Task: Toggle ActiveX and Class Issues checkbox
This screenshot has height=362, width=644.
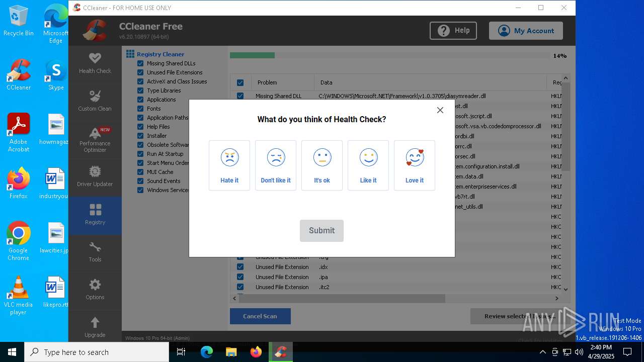Action: click(x=140, y=81)
